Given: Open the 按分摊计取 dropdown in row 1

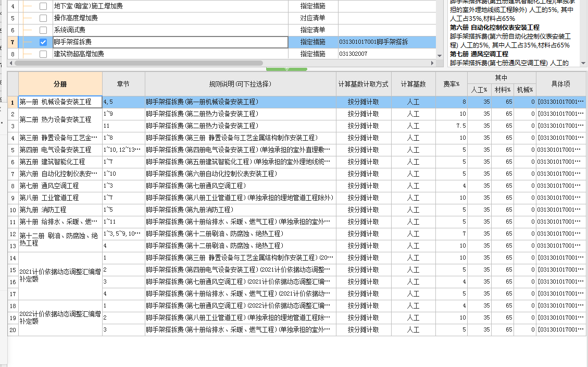Looking at the screenshot, I should click(x=364, y=102).
